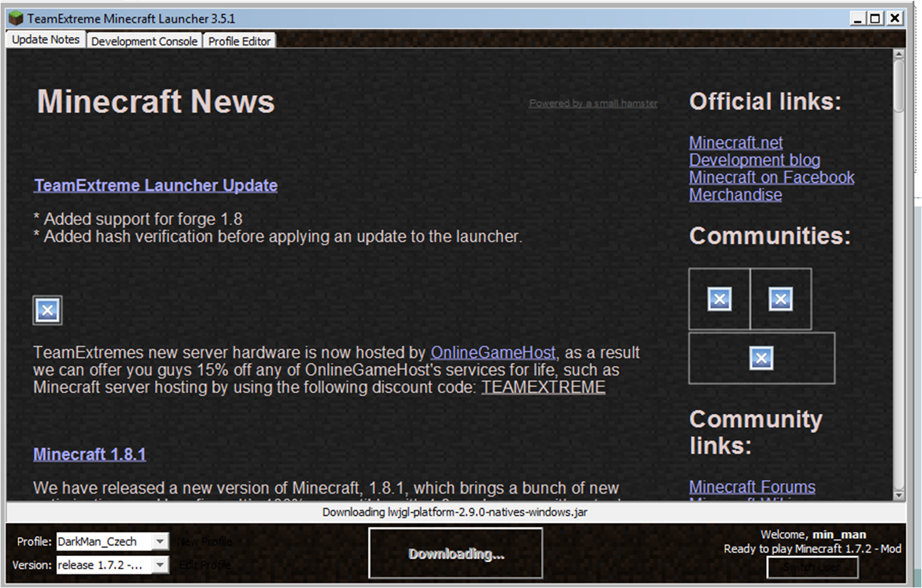
Task: Click the second broken community image, top-right box
Action: tap(781, 299)
